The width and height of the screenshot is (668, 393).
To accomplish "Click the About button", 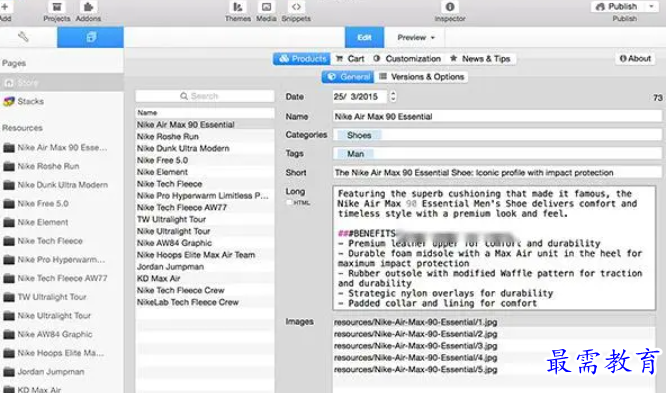I will (635, 59).
